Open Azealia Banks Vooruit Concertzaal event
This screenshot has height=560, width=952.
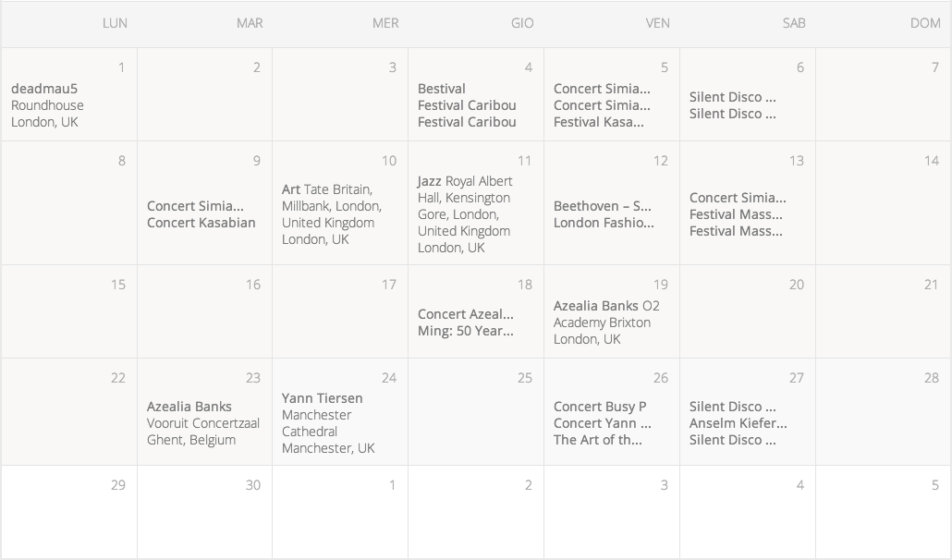pyautogui.click(x=189, y=407)
